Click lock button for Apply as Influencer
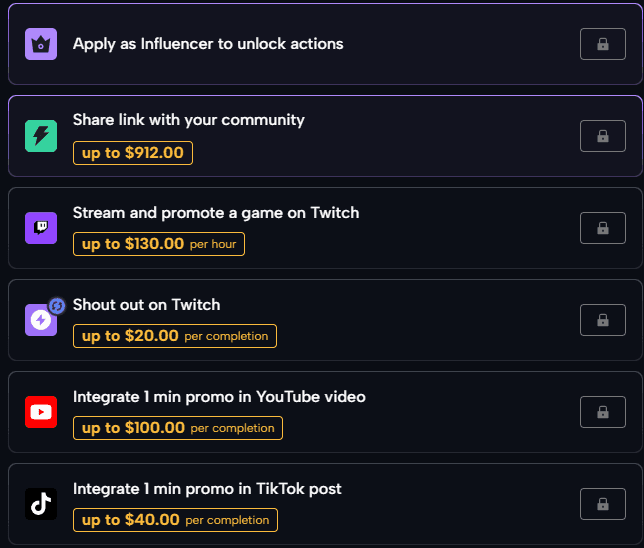The height and width of the screenshot is (548, 644). [x=603, y=44]
